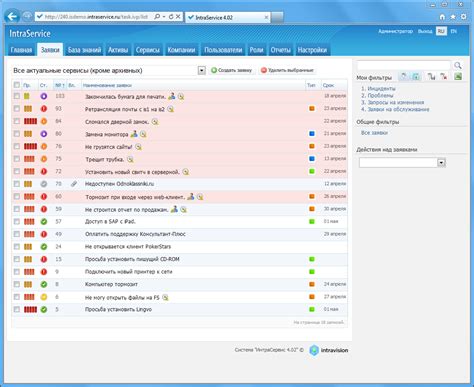Switch to the 'База знаний' tab
474x387 pixels.
84,50
